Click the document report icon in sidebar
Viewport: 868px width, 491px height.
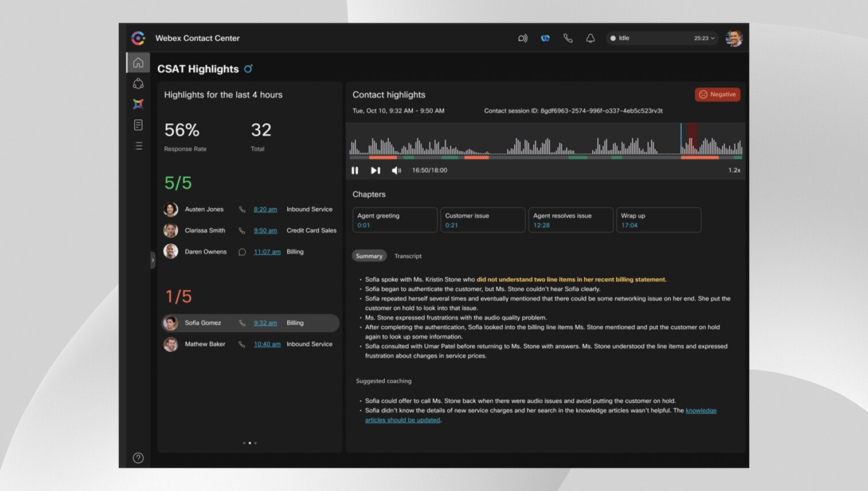click(x=138, y=125)
